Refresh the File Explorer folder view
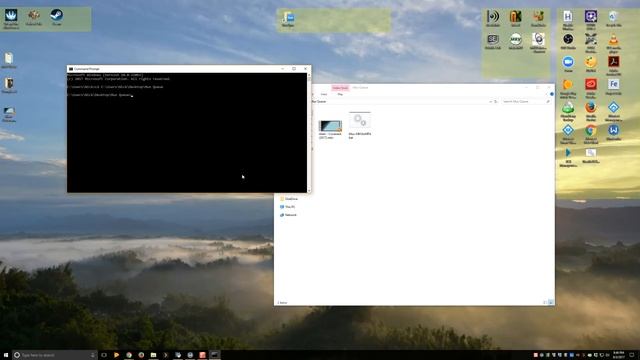The height and width of the screenshot is (360, 640). pyautogui.click(x=496, y=102)
